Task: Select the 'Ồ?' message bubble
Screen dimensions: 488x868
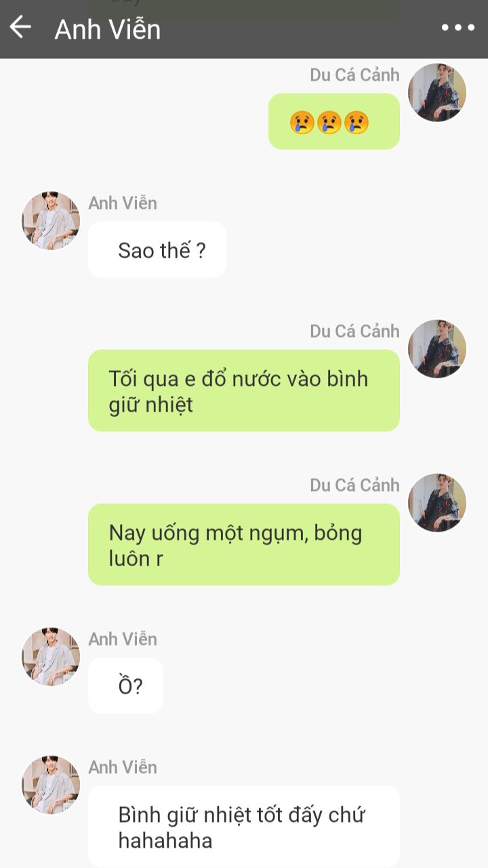Action: pos(126,686)
